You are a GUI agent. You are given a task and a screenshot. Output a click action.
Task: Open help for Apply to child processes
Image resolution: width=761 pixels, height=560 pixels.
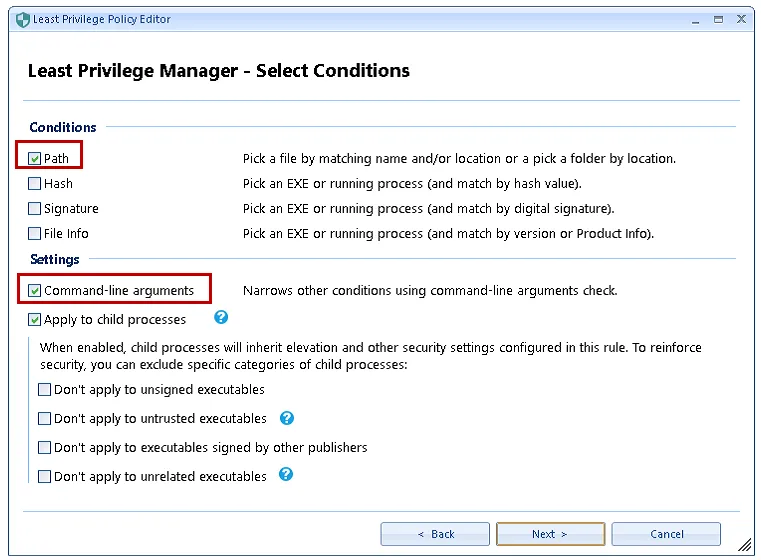pyautogui.click(x=222, y=318)
